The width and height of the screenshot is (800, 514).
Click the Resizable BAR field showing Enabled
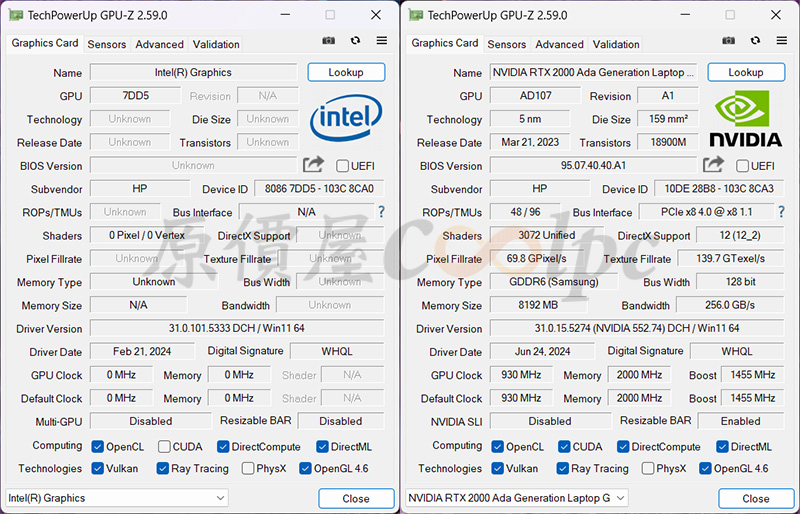(740, 421)
